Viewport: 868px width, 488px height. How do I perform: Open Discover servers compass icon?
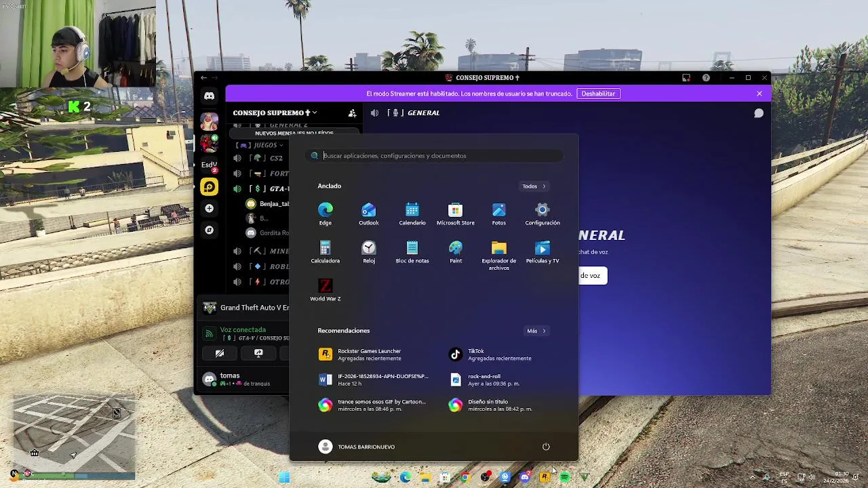pos(210,230)
